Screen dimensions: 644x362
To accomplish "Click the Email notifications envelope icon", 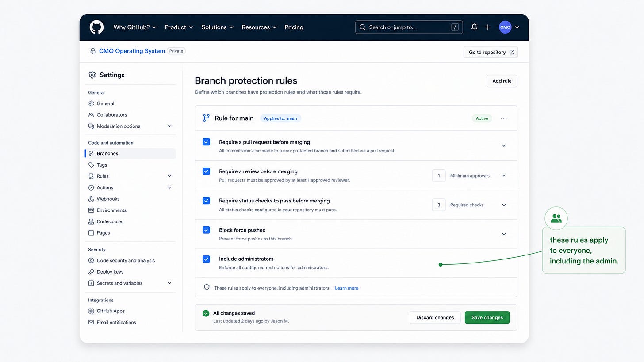I will [91, 323].
